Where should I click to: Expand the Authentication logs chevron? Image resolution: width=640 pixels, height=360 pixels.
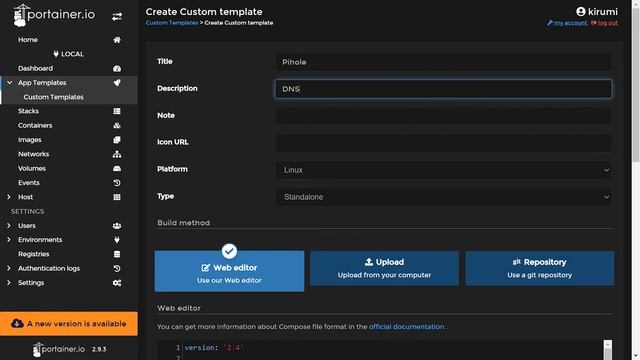pos(9,268)
